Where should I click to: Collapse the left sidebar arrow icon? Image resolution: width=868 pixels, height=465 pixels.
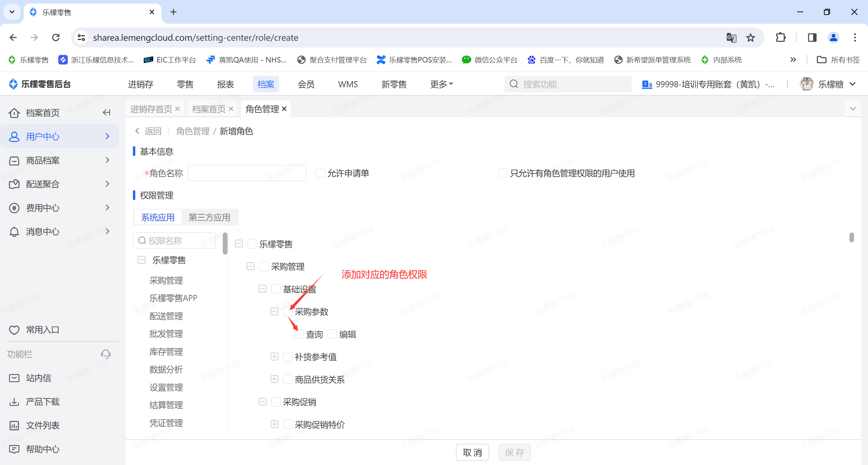pos(106,112)
